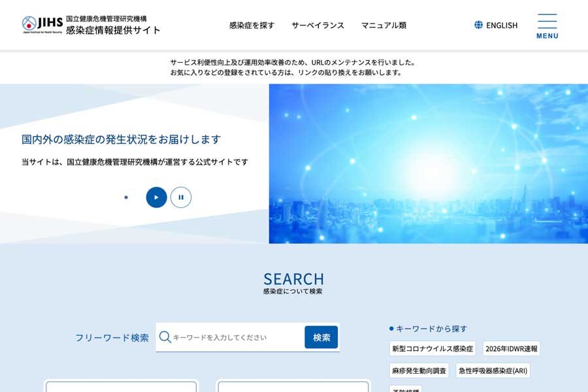Click the フリーワード検索 label

click(x=112, y=338)
